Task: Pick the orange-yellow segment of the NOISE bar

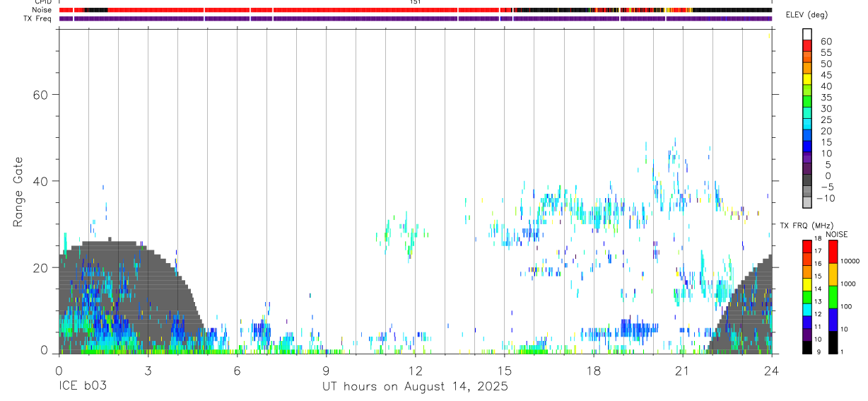Action: (833, 274)
